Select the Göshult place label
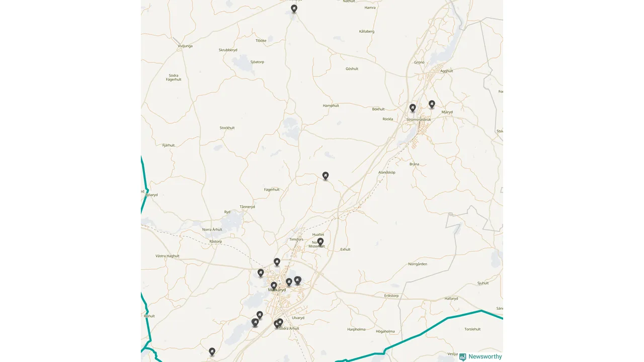 click(352, 69)
